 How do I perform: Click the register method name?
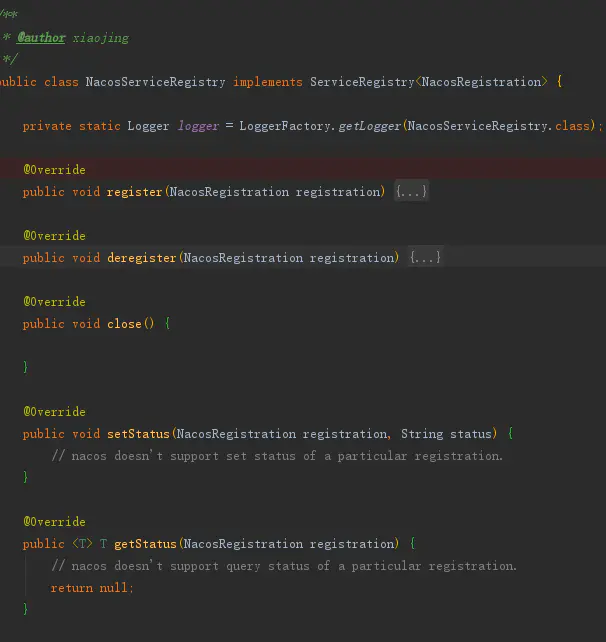pyautogui.click(x=134, y=192)
